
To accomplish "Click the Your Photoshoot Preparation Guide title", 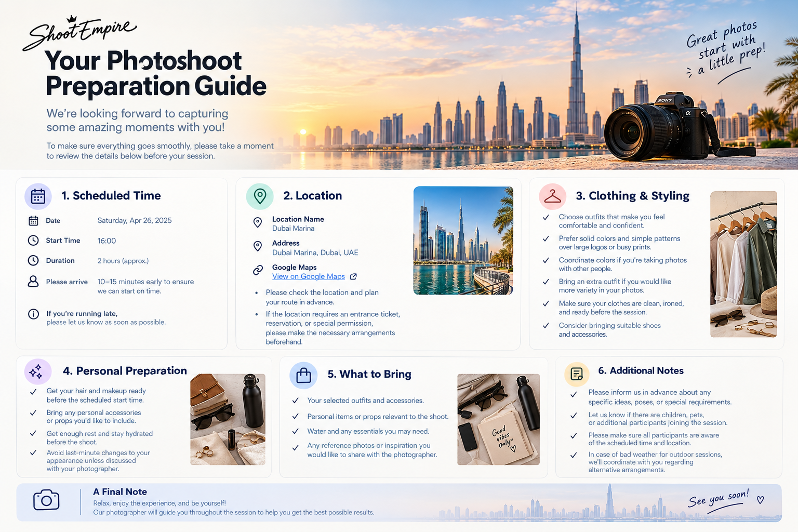I will click(156, 73).
